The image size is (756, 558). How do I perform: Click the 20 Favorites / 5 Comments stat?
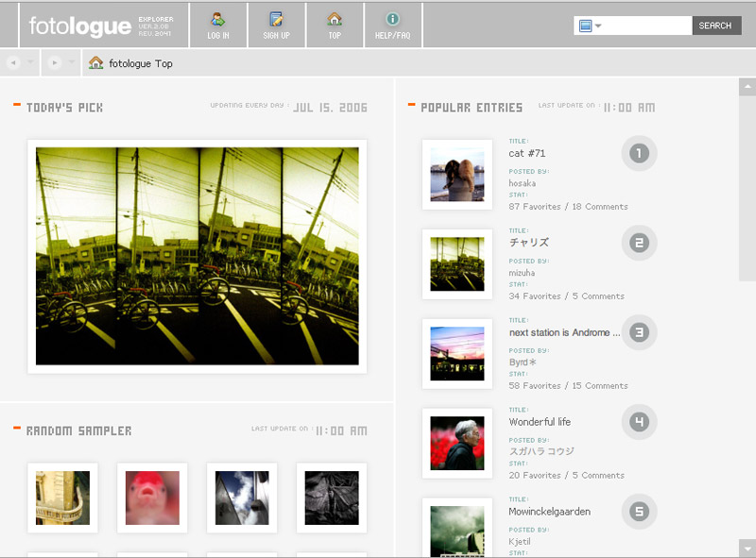coord(566,476)
